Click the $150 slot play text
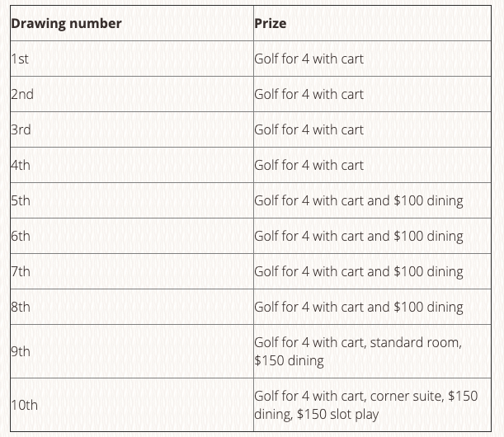 coord(338,414)
